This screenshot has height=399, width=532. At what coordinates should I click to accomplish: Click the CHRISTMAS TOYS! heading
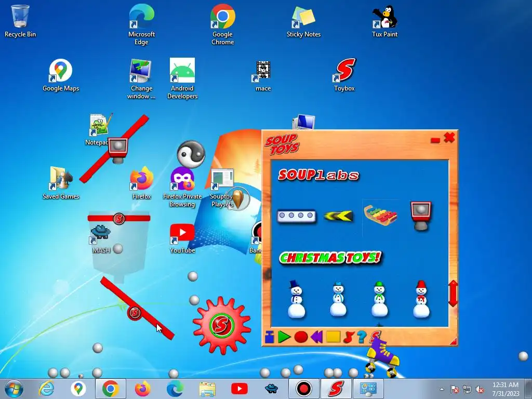(330, 258)
